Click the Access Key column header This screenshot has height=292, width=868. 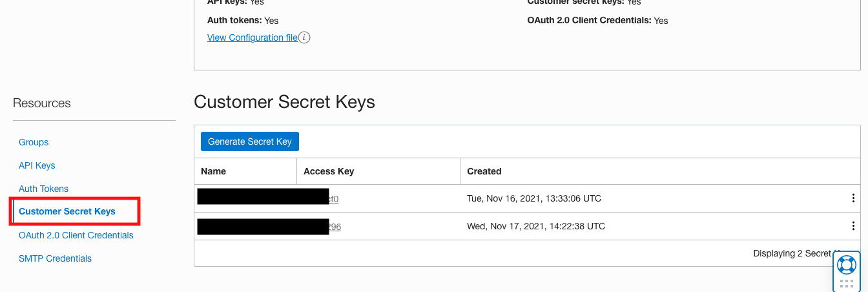coord(329,171)
